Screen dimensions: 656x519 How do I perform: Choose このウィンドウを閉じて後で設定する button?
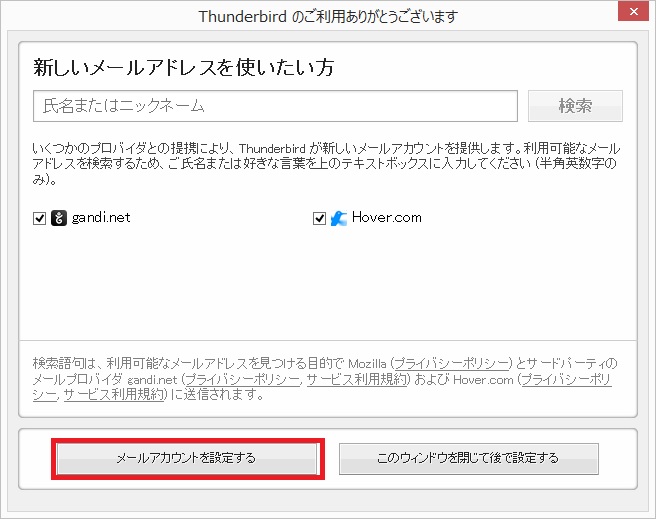(x=468, y=458)
